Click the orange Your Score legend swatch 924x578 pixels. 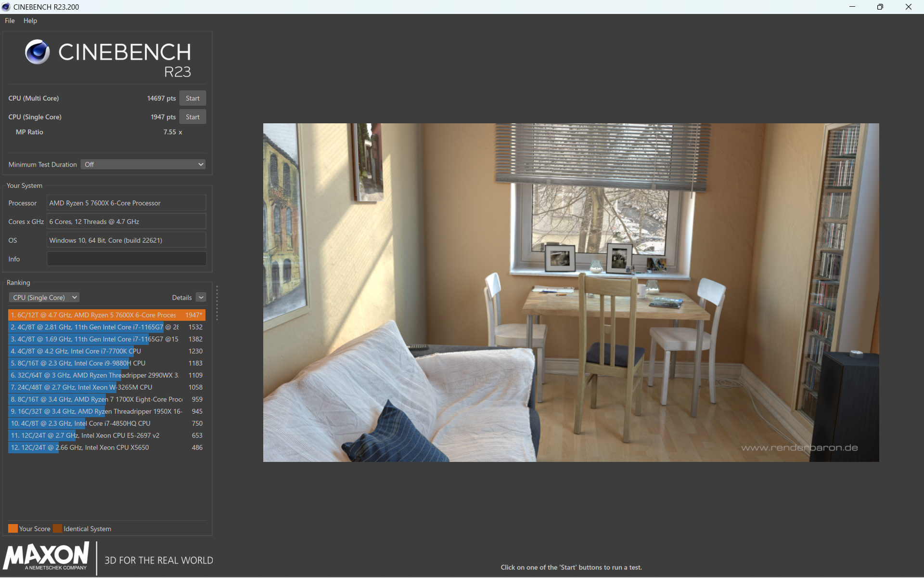point(13,528)
